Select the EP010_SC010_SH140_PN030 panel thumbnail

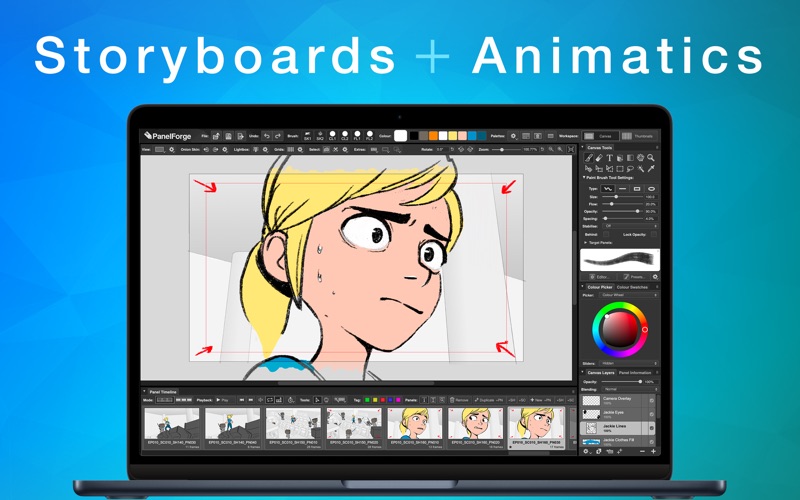tap(172, 428)
